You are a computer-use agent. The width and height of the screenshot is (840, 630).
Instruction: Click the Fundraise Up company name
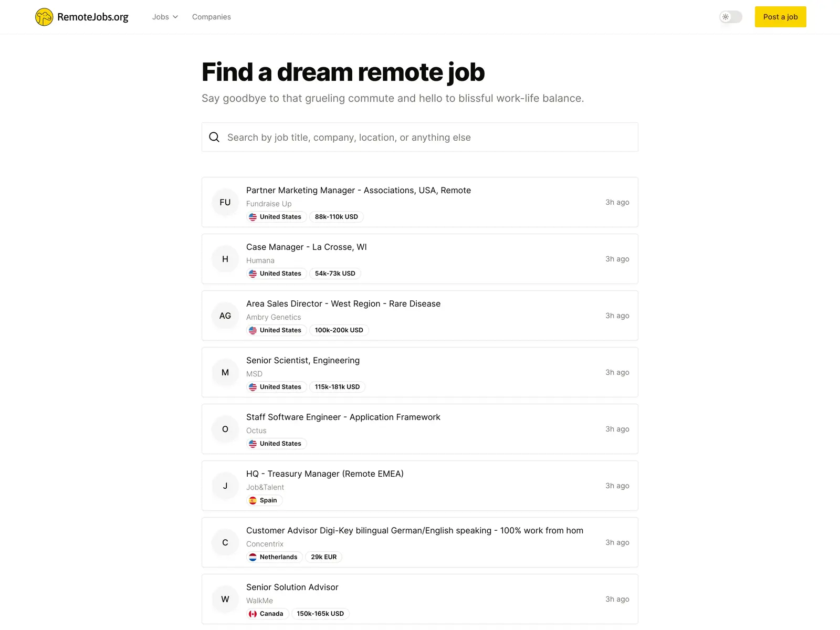(269, 204)
